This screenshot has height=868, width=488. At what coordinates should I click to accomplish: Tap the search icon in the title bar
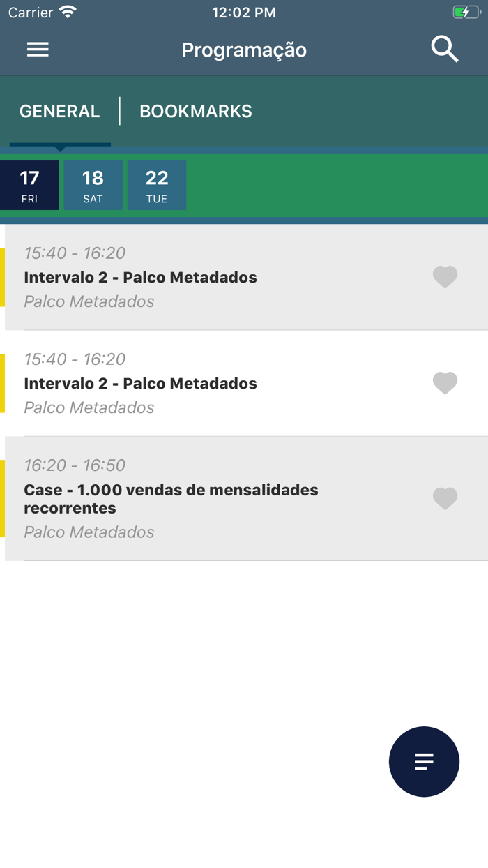pos(444,49)
